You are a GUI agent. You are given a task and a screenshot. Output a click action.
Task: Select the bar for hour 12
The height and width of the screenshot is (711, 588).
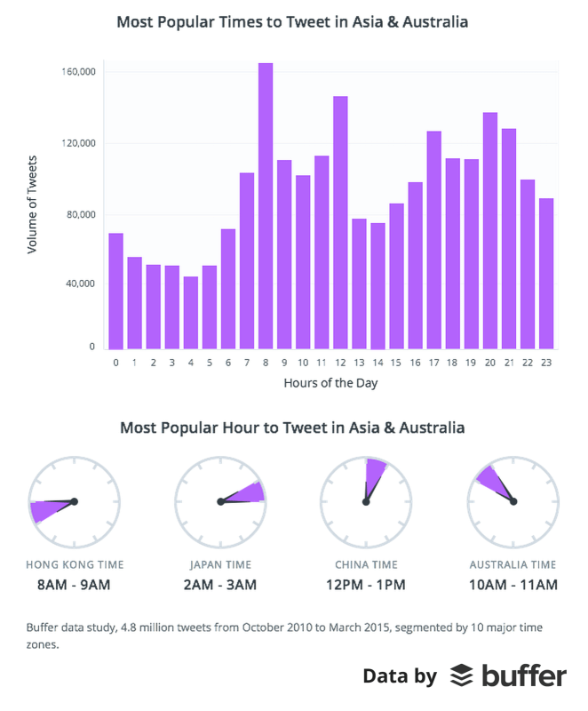pyautogui.click(x=341, y=223)
